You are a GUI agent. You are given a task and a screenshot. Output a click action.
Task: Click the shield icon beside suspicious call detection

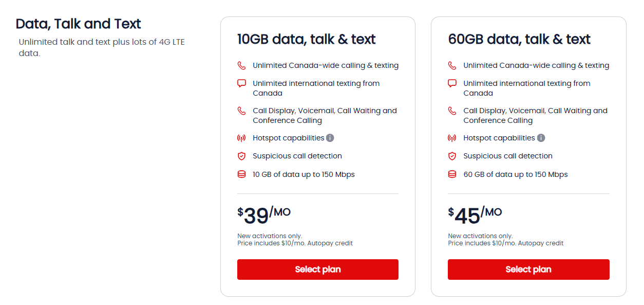tap(241, 156)
